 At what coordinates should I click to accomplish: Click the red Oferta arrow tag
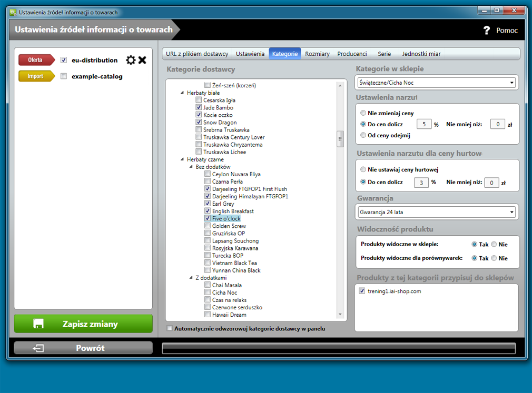tap(36, 60)
